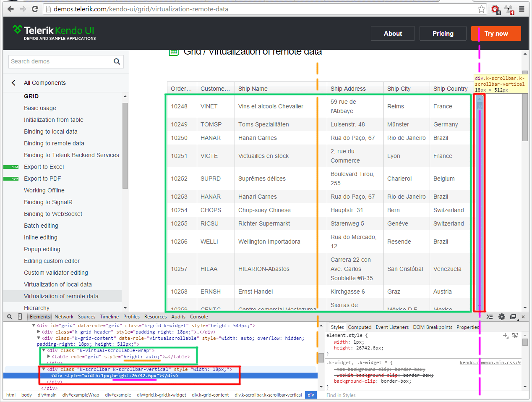Open Binding to SignalR demo
Image resolution: width=532 pixels, height=402 pixels.
(x=48, y=202)
